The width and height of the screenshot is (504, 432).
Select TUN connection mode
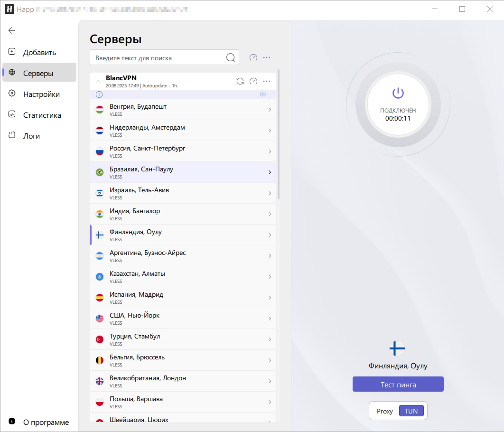(411, 411)
